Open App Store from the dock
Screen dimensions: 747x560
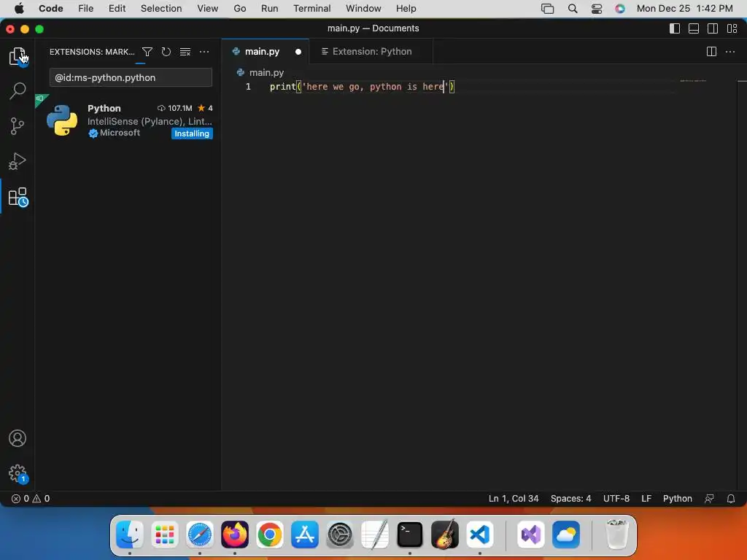tap(305, 534)
